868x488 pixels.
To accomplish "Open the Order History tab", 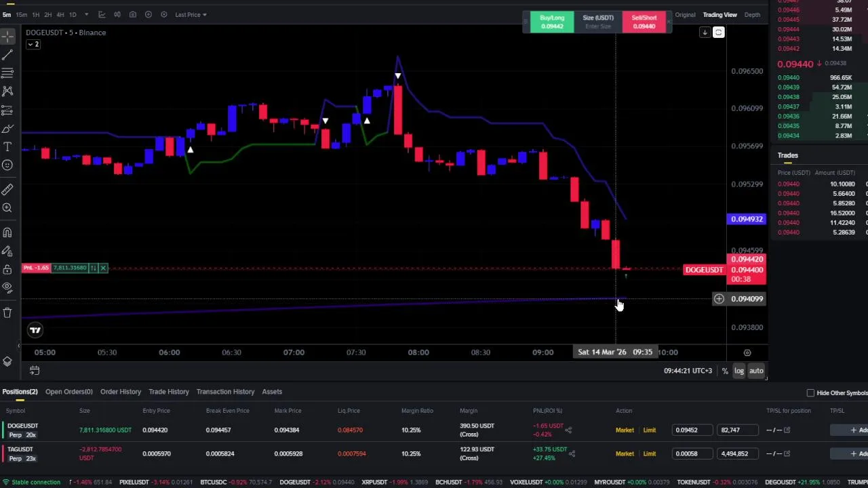I will pyautogui.click(x=121, y=392).
